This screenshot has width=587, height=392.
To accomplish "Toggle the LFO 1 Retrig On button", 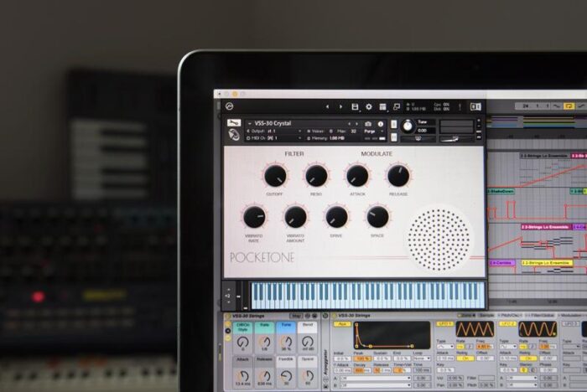I will point(465,358).
